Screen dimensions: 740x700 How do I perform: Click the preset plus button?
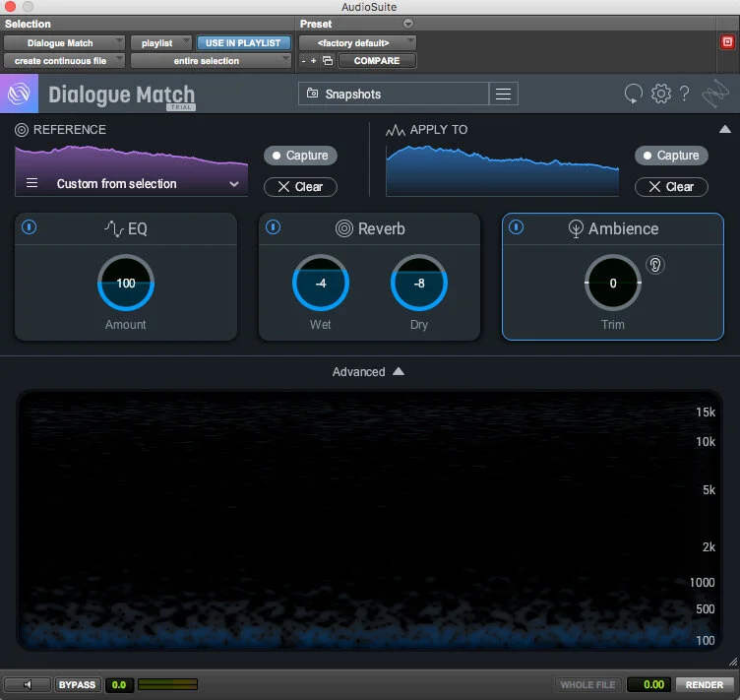click(313, 61)
